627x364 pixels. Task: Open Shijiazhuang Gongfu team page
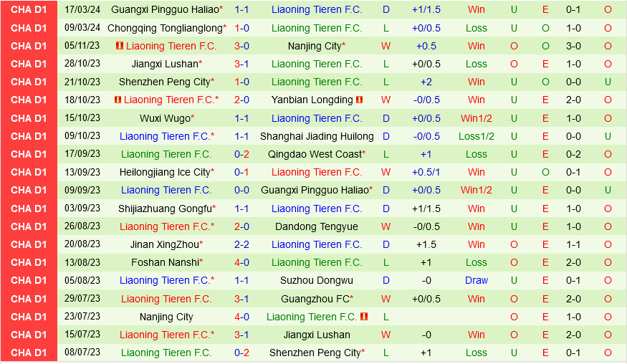pos(166,209)
